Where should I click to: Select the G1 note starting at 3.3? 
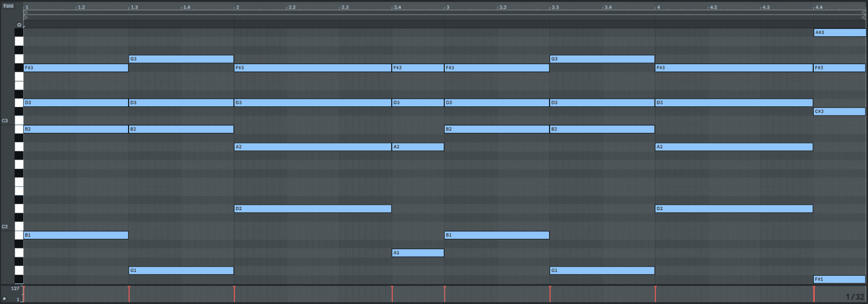[602, 270]
